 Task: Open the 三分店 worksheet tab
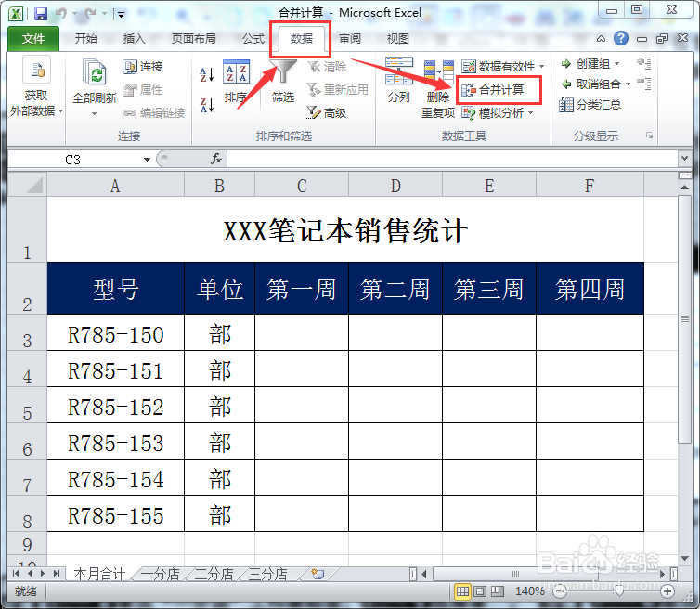268,574
